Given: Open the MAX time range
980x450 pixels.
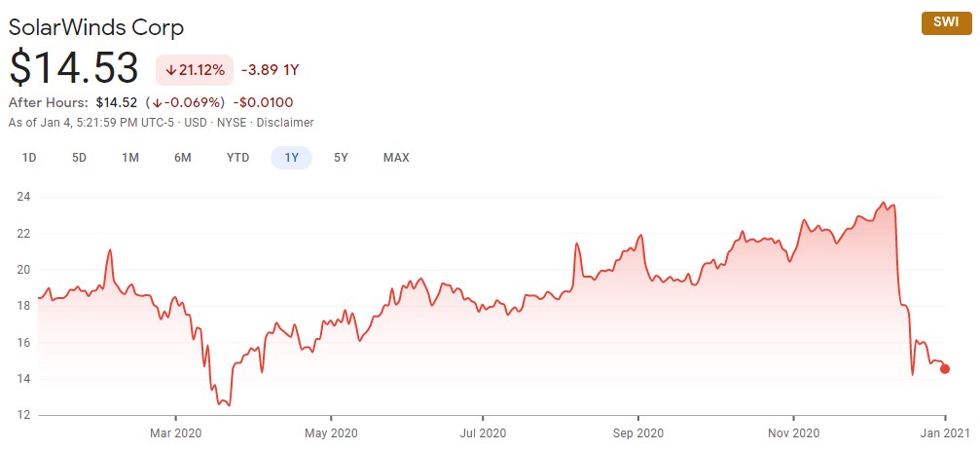Looking at the screenshot, I should (x=396, y=158).
